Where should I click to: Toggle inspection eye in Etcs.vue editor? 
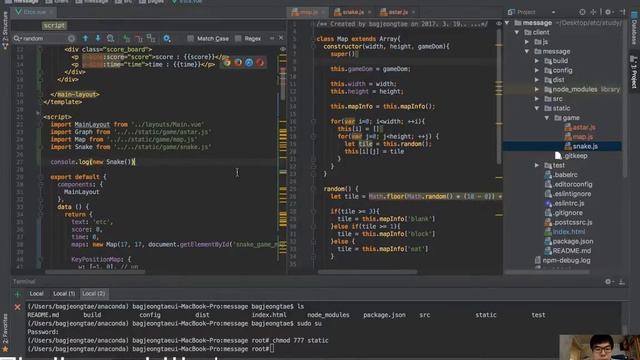282,49
